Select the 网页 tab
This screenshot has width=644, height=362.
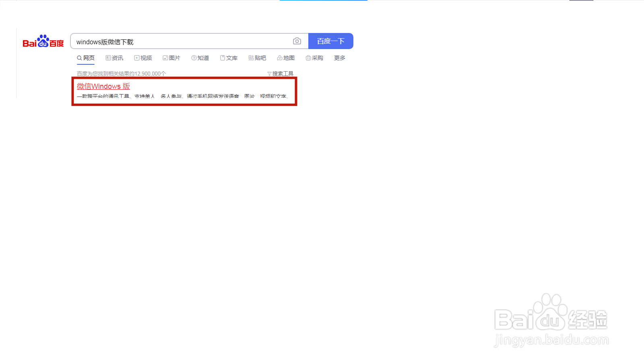point(89,58)
